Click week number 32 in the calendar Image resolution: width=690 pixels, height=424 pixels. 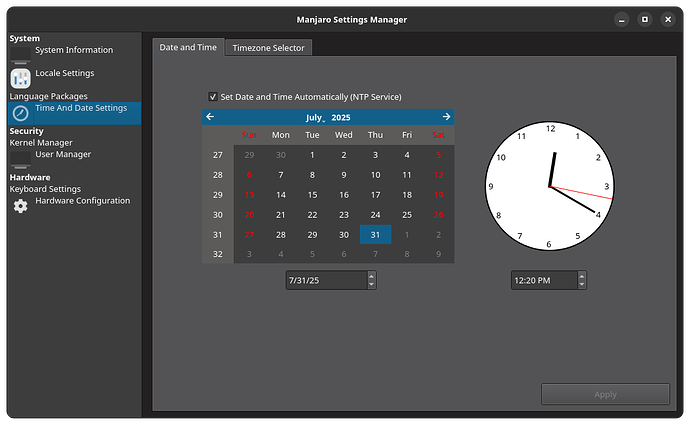click(218, 254)
